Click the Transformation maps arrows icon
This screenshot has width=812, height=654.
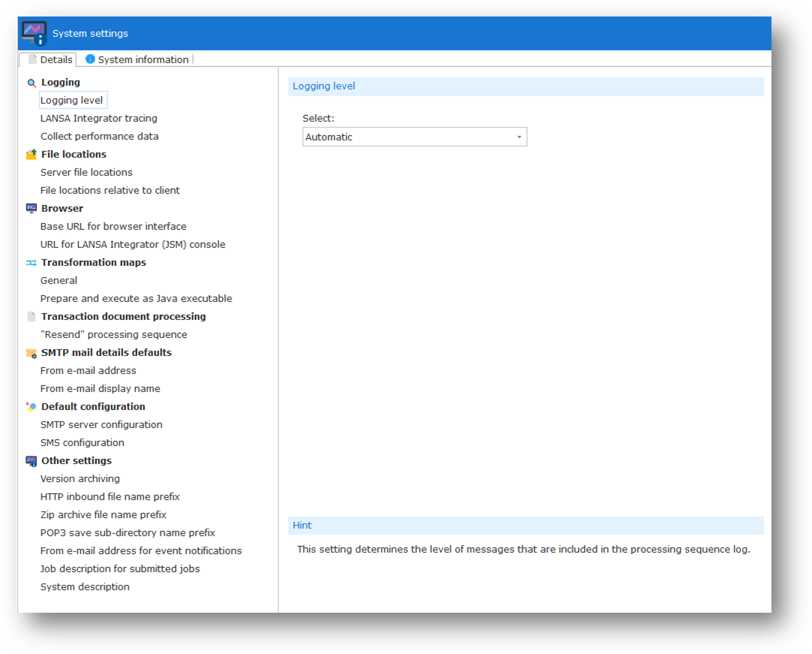[32, 263]
